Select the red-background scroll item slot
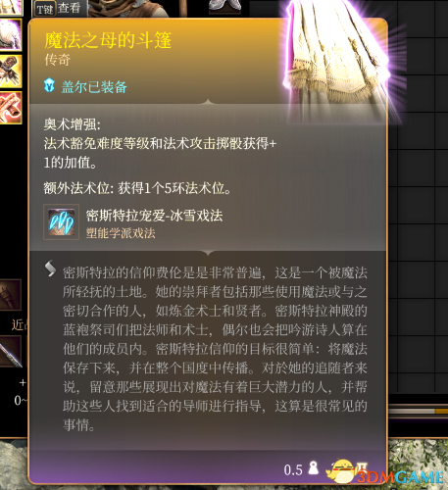The width and height of the screenshot is (448, 490). [11, 108]
